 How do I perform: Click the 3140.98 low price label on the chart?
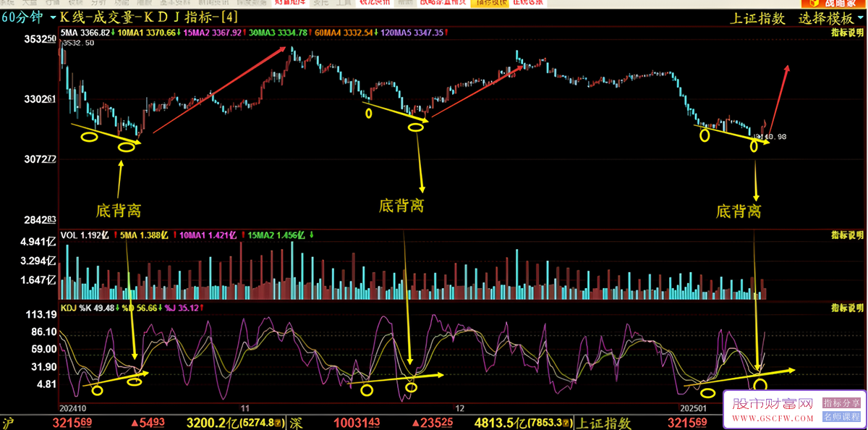pos(770,136)
